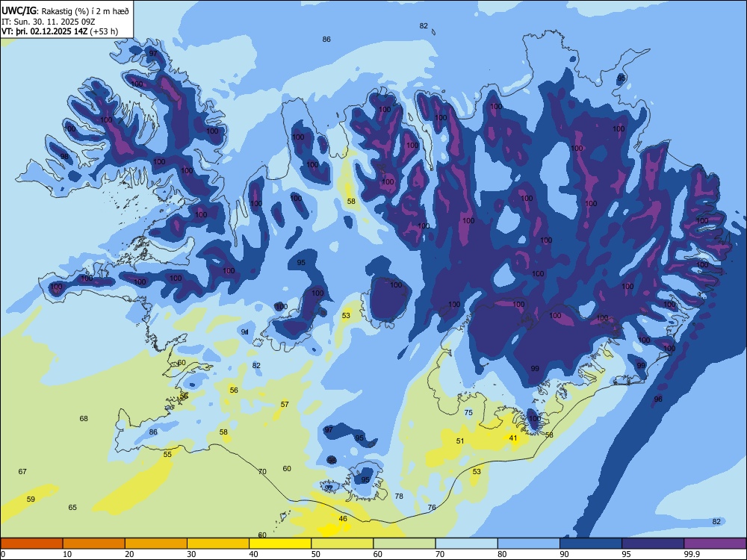Click the 95–99.9 navy legend swatch

(x=653, y=544)
